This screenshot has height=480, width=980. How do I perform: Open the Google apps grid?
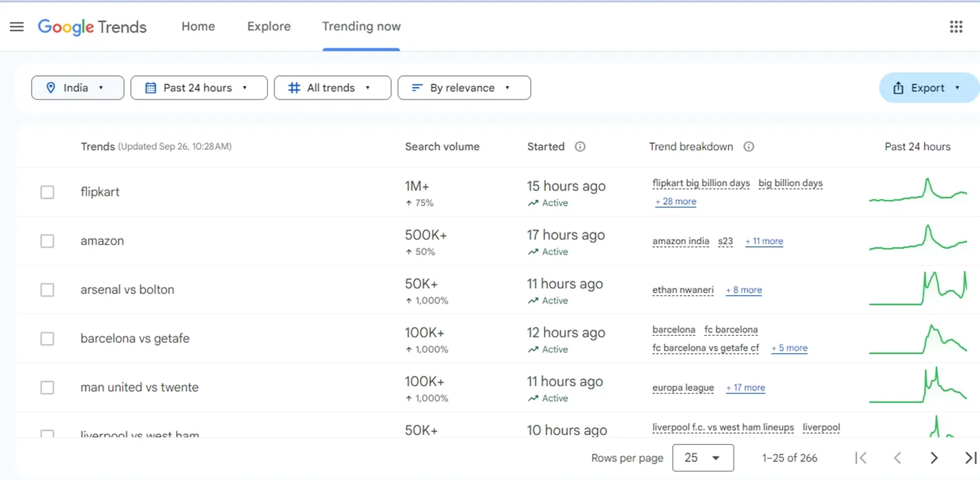click(956, 27)
